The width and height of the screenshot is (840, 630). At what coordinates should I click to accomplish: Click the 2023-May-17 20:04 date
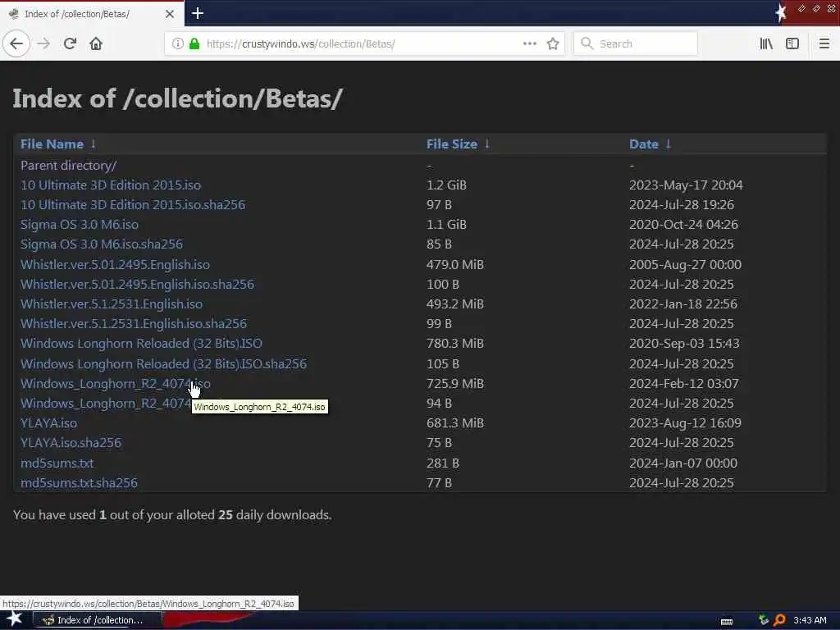[x=686, y=185]
